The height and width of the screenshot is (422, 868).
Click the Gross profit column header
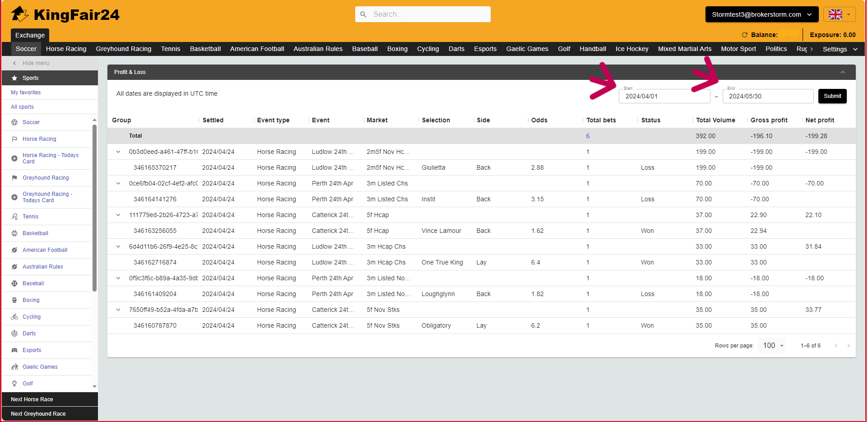tap(769, 120)
